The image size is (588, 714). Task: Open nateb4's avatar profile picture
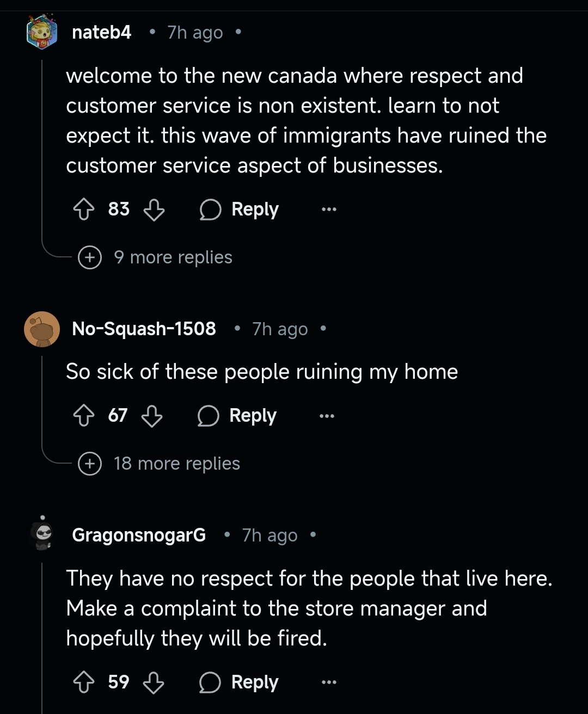click(42, 32)
